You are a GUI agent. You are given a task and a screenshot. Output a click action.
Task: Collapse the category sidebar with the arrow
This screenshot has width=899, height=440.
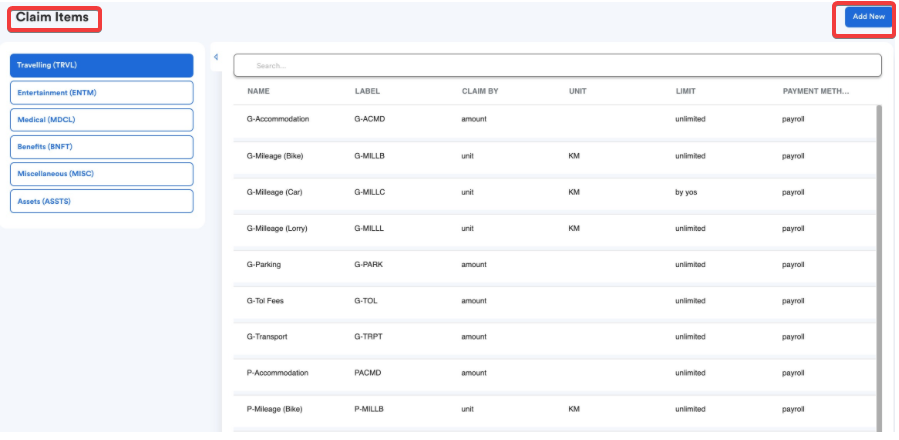point(216,57)
